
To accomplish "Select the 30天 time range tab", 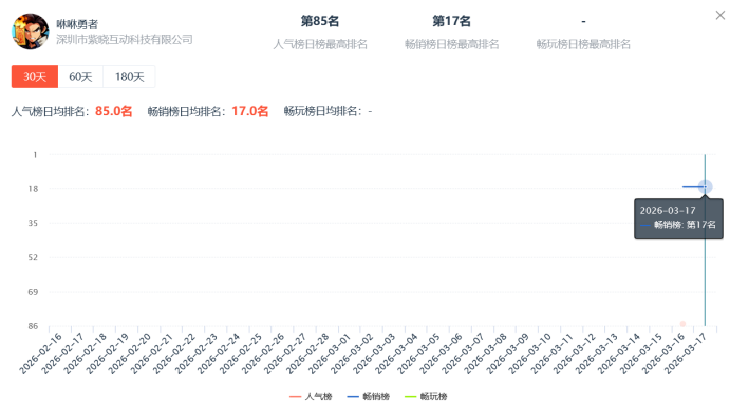I will [x=35, y=77].
